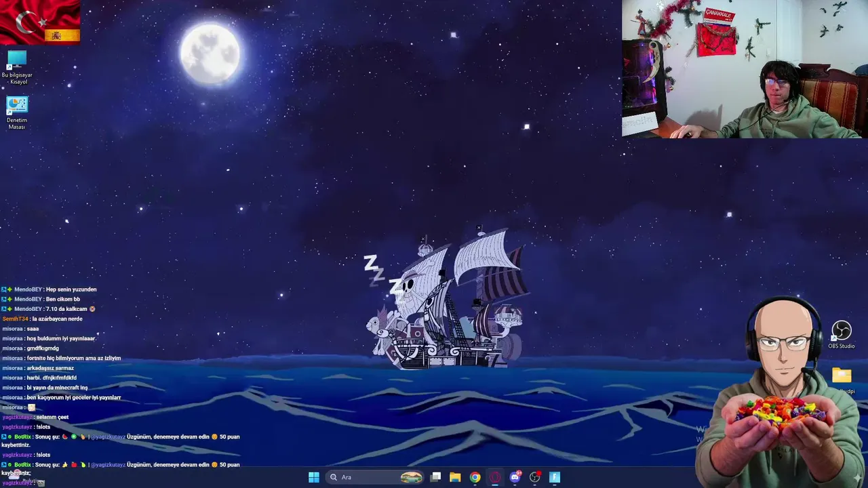Open the Windows Start menu
Screen dimensions: 868x488
pos(314,477)
